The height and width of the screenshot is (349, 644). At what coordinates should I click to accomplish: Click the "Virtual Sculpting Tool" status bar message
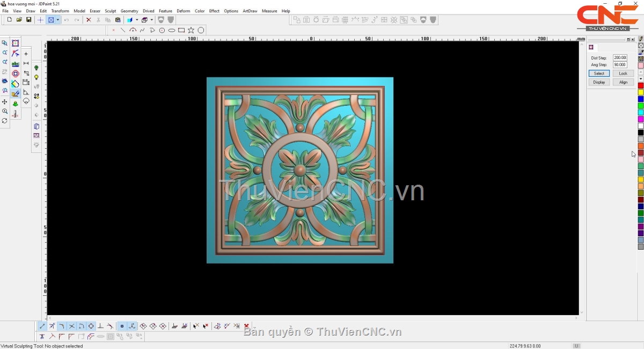pyautogui.click(x=42, y=346)
